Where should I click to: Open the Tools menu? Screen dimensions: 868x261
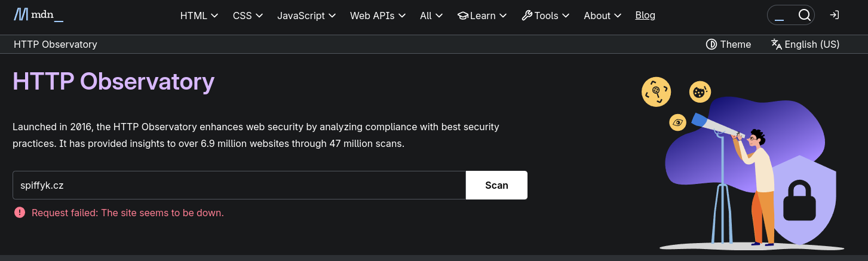tap(545, 16)
